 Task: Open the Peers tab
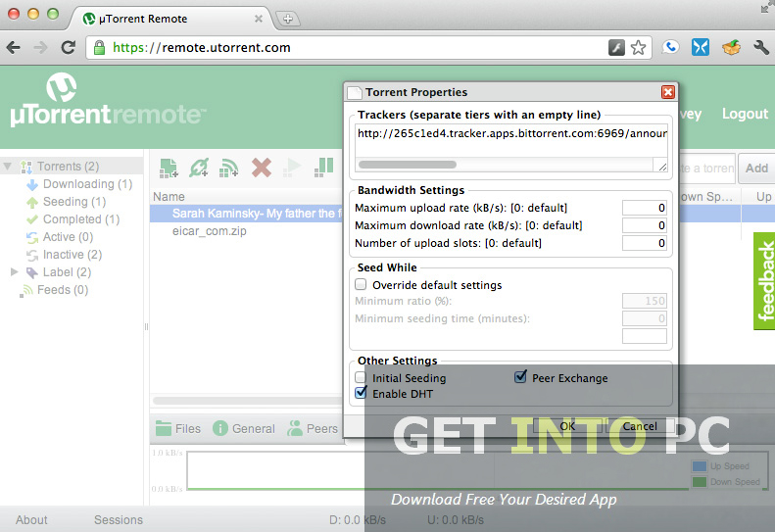[313, 428]
